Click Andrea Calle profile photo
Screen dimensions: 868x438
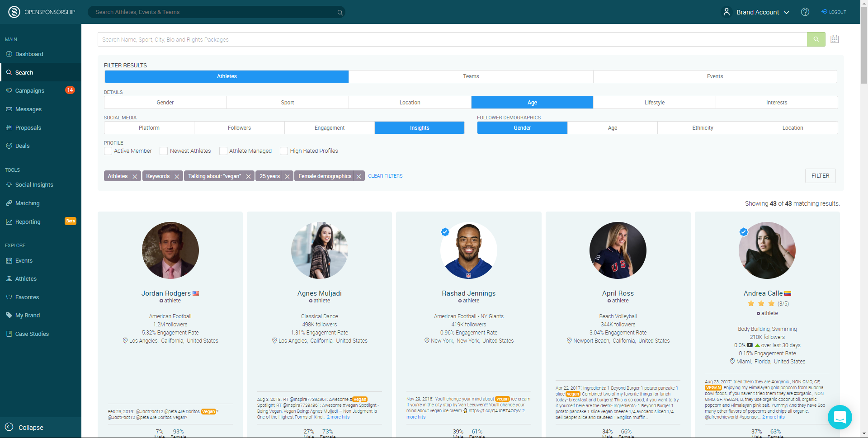pyautogui.click(x=767, y=250)
